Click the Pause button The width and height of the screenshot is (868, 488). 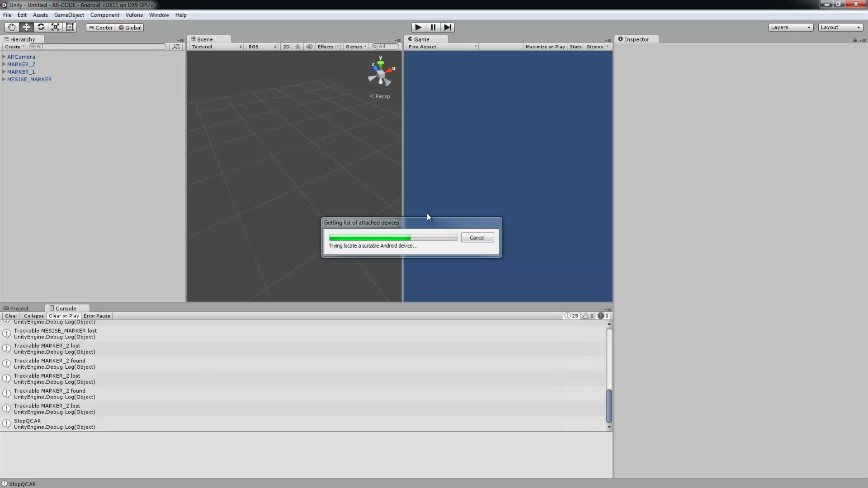tap(433, 27)
